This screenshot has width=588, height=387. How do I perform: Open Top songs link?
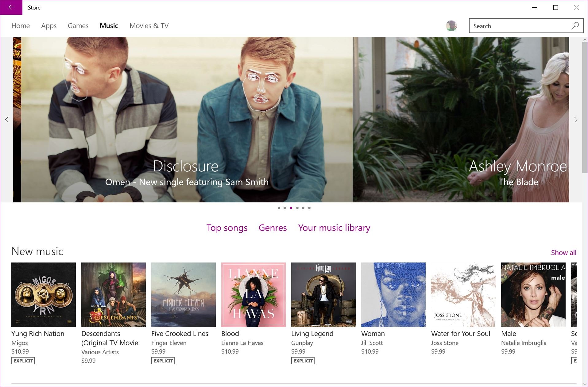(227, 228)
